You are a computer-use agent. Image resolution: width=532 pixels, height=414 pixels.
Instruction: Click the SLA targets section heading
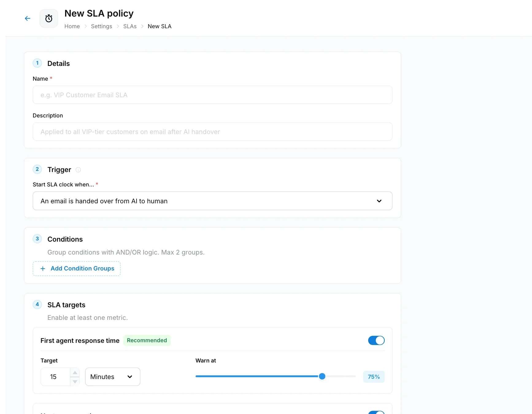coord(66,305)
